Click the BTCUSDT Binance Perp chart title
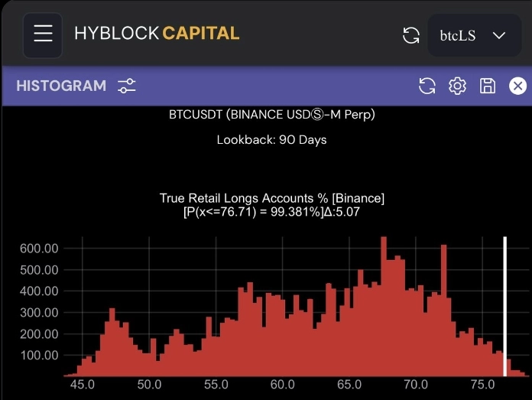532x400 pixels. pyautogui.click(x=272, y=115)
